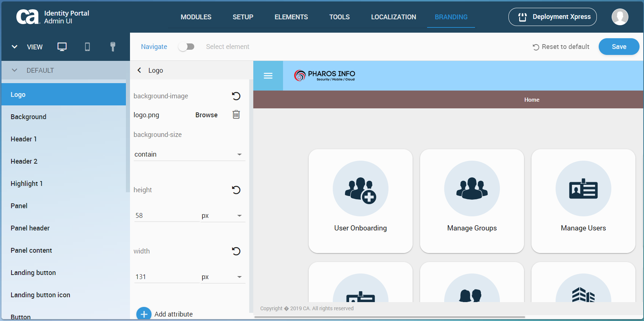The width and height of the screenshot is (644, 321).
Task: Open the hamburger menu in preview
Action: pos(268,76)
